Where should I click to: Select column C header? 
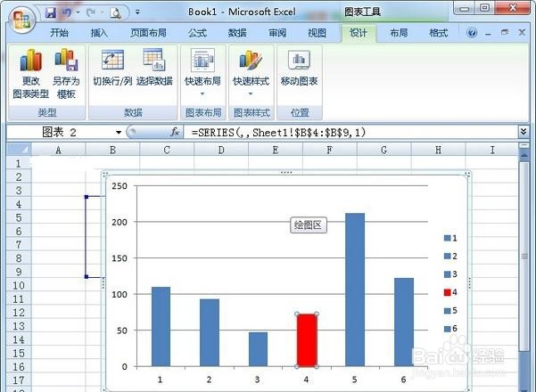167,150
